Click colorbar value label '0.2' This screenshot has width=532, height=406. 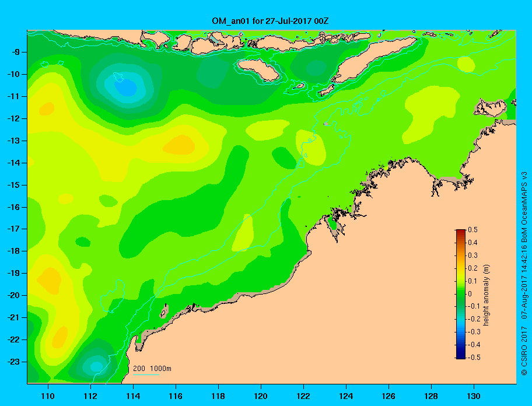(x=473, y=268)
